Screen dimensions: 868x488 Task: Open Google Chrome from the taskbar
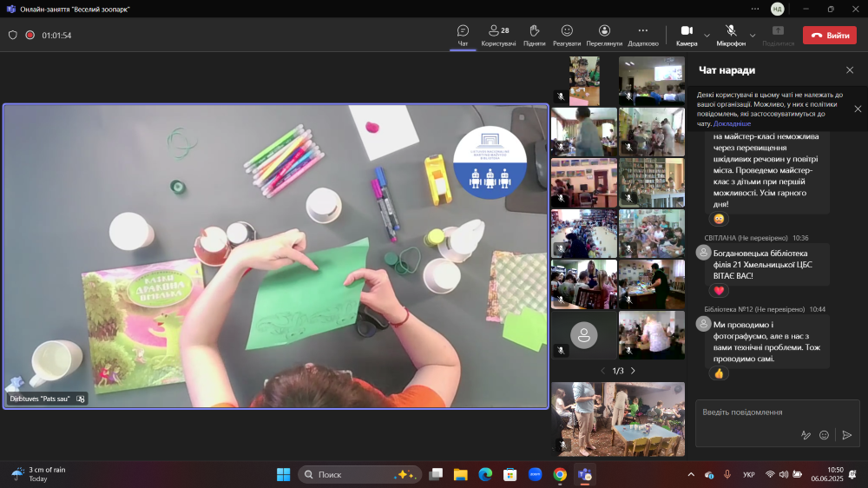tap(560, 474)
